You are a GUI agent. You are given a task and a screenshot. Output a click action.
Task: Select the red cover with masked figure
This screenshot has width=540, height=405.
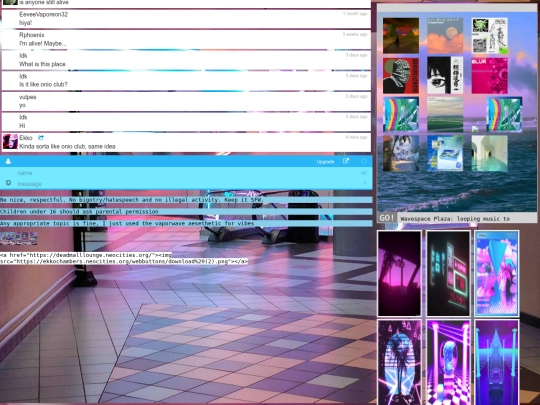pyautogui.click(x=401, y=75)
